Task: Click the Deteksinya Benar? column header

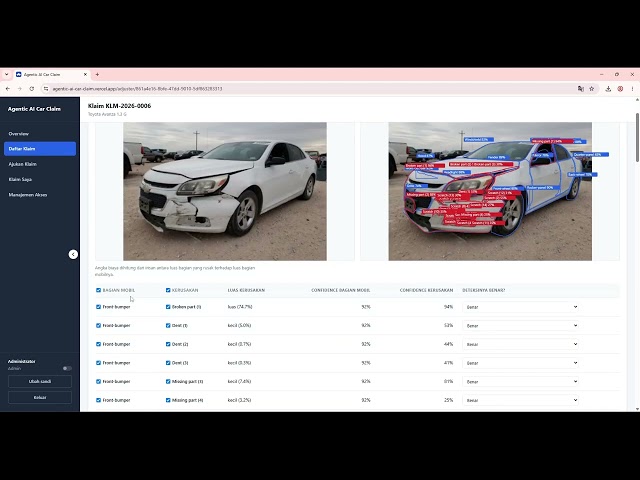Action: tap(483, 290)
